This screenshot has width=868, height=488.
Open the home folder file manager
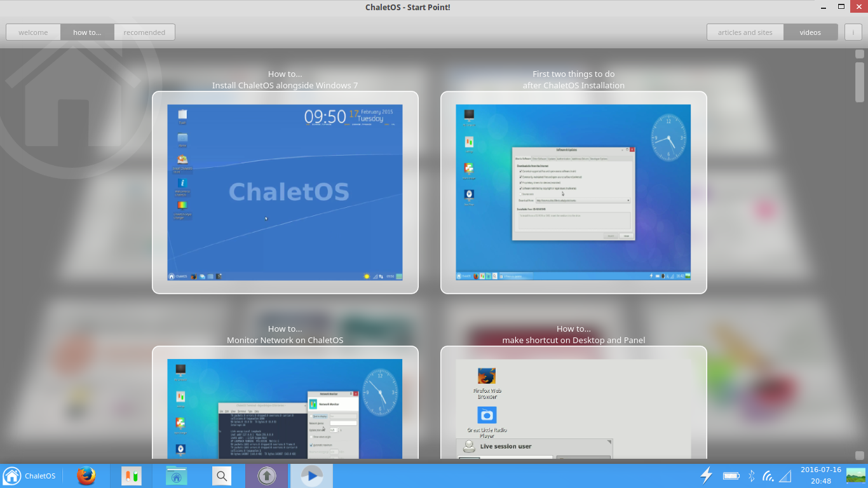tap(176, 476)
